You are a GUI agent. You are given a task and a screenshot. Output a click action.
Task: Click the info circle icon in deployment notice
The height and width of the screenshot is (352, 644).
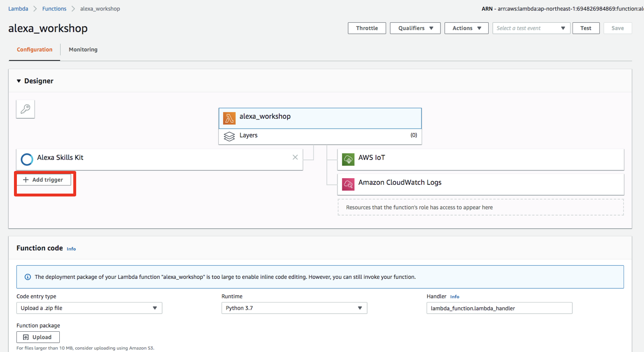click(27, 277)
